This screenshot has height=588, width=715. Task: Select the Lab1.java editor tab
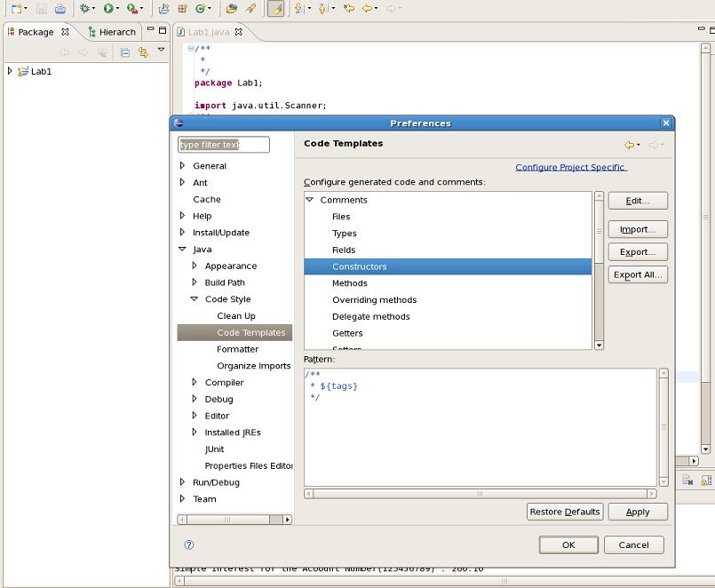pyautogui.click(x=210, y=32)
